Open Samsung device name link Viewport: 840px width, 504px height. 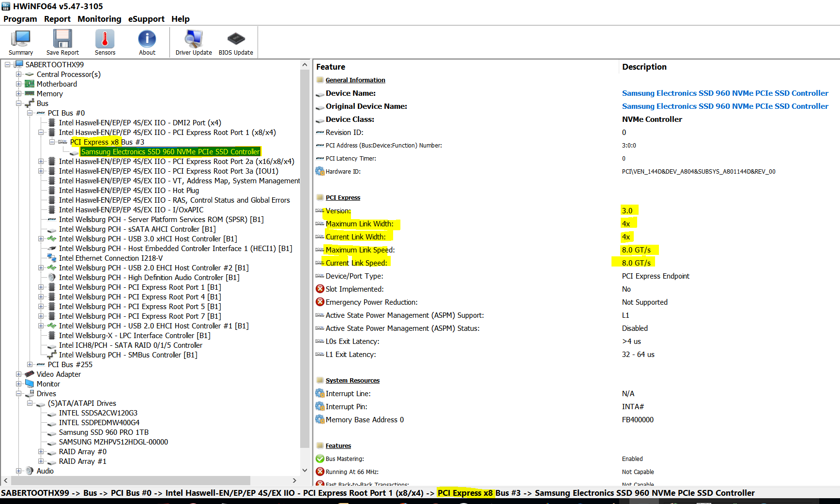[x=725, y=93]
